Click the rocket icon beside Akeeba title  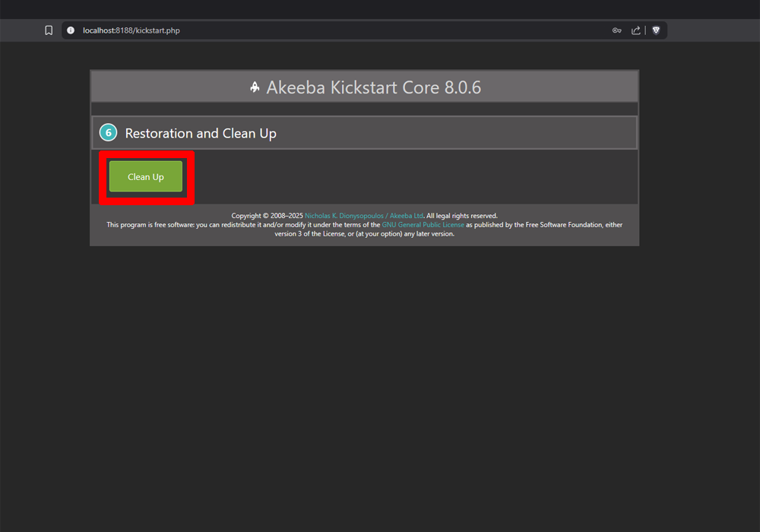255,87
